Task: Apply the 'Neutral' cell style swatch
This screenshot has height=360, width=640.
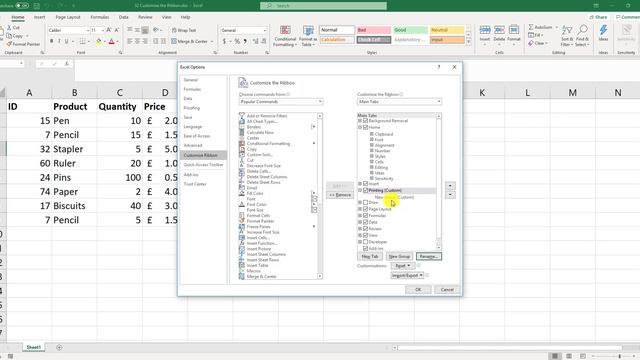Action: [x=447, y=30]
